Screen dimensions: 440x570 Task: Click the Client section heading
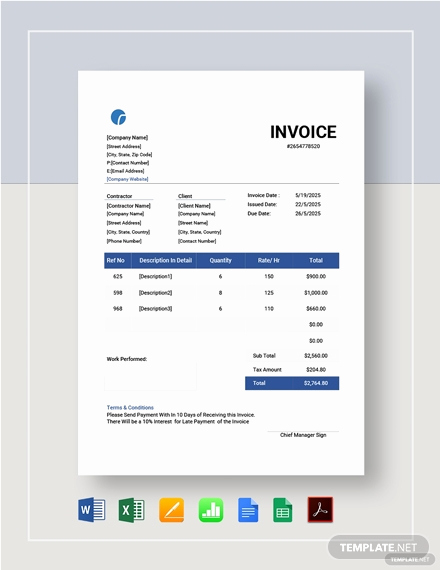[185, 196]
